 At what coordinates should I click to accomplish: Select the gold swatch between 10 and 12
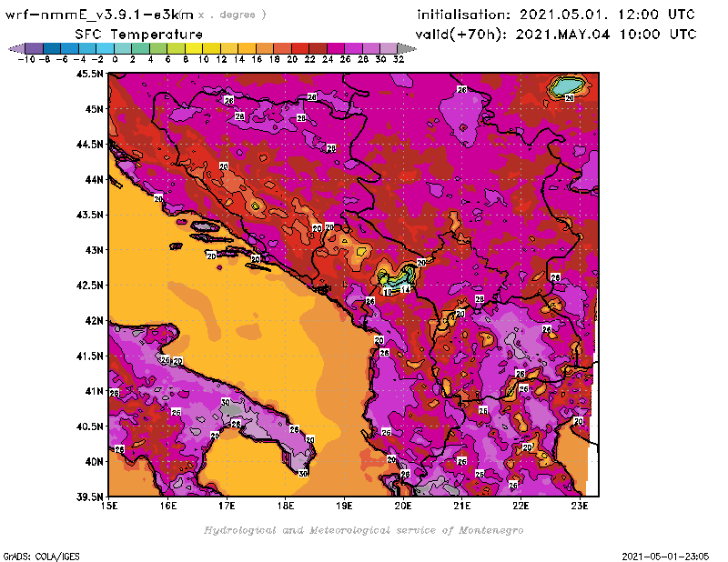coord(211,48)
